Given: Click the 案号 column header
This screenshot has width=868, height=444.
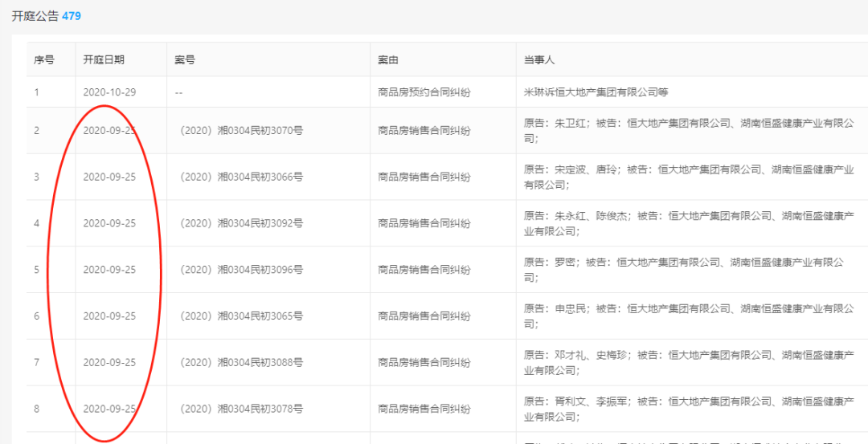Looking at the screenshot, I should (x=184, y=59).
